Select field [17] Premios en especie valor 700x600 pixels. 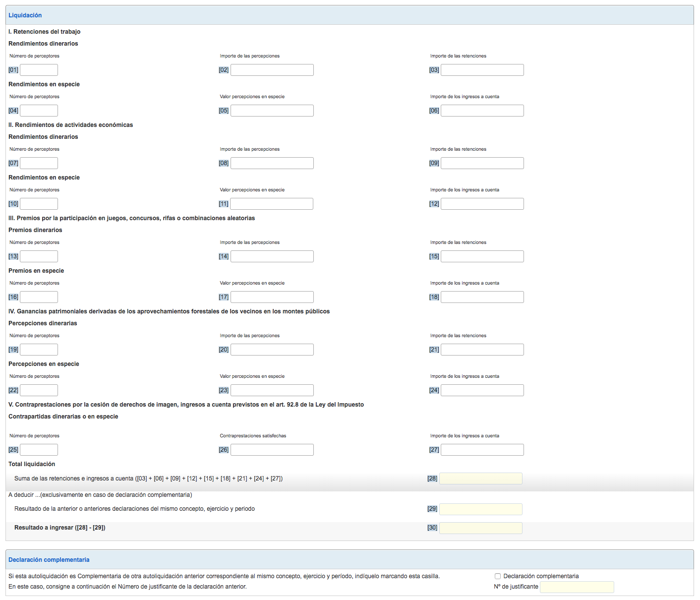tap(272, 297)
